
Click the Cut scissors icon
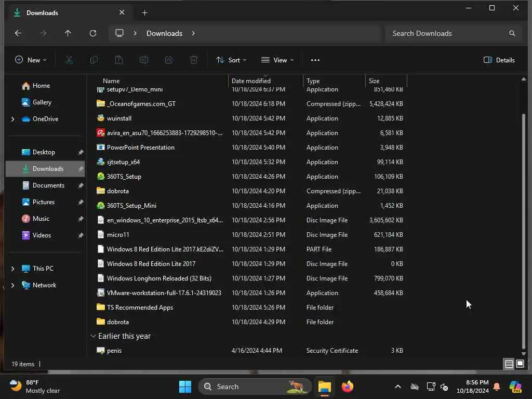(69, 60)
